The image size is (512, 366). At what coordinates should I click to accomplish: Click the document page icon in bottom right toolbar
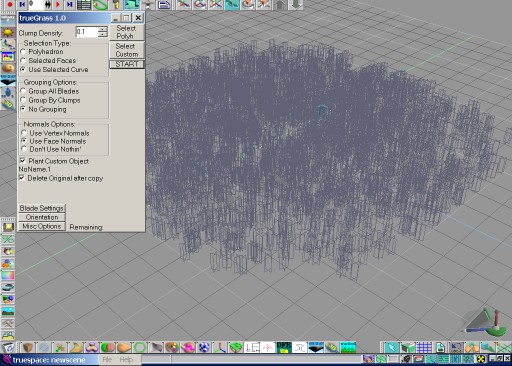click(x=440, y=347)
